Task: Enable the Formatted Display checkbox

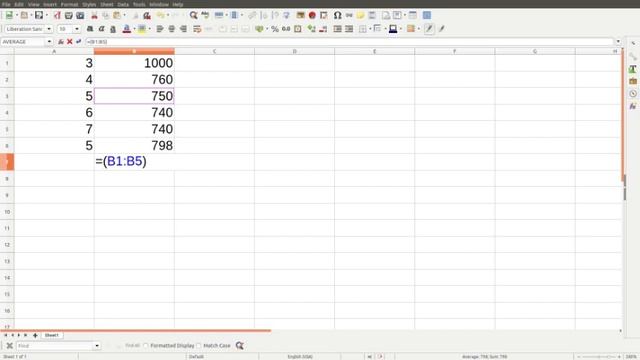Action: tap(146, 346)
